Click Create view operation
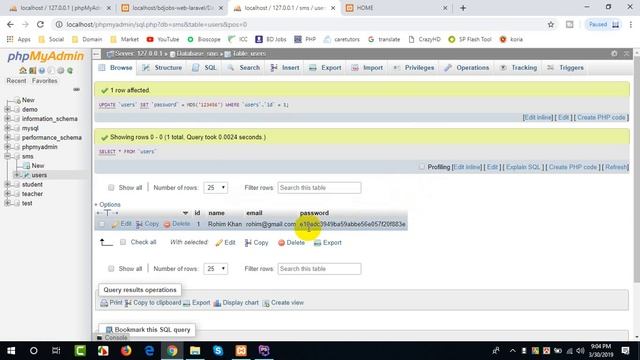The height and width of the screenshot is (360, 640). pos(283,302)
